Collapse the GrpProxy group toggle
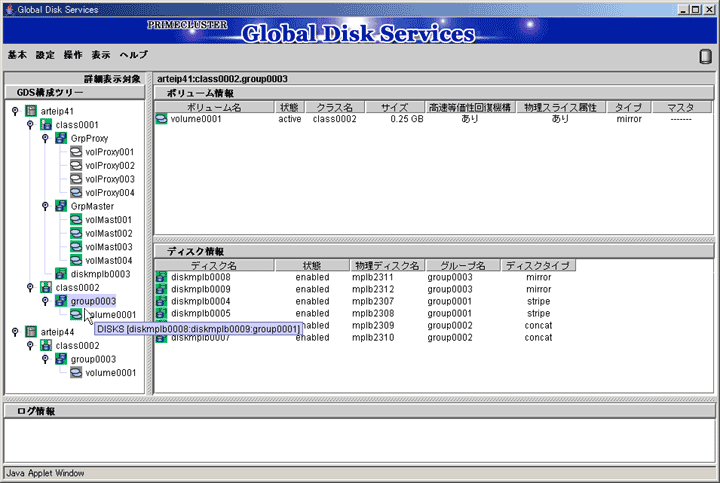The image size is (720, 483). tap(45, 138)
